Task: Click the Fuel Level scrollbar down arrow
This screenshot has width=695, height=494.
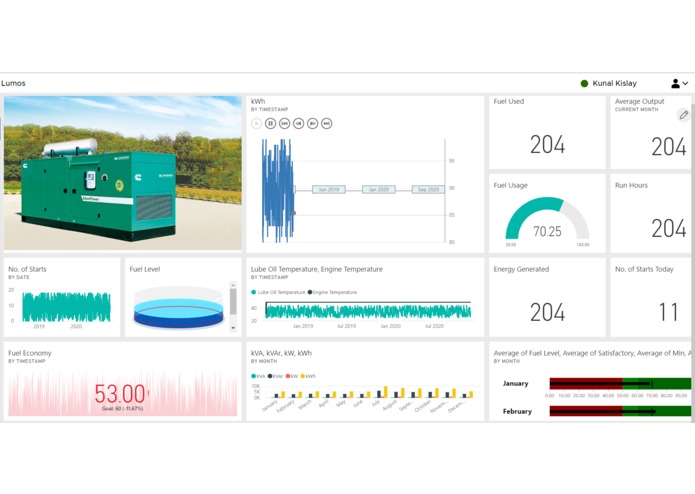Action: click(x=233, y=328)
